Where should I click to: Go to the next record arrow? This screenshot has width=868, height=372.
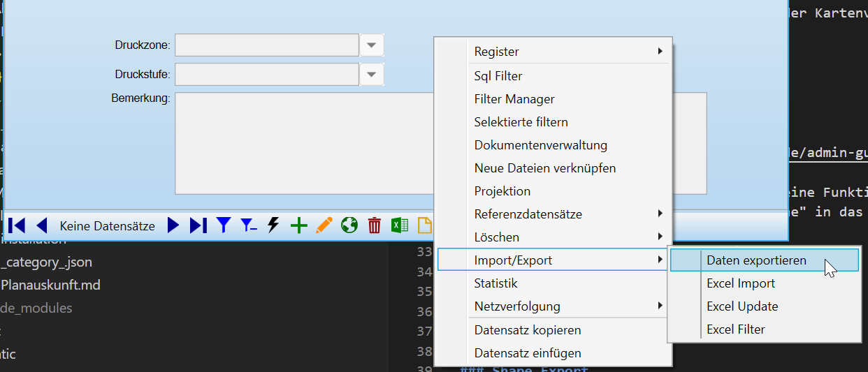[x=173, y=225]
